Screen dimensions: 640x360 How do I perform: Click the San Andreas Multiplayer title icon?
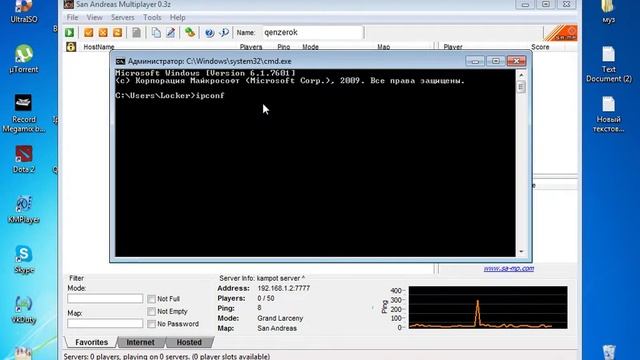click(69, 4)
